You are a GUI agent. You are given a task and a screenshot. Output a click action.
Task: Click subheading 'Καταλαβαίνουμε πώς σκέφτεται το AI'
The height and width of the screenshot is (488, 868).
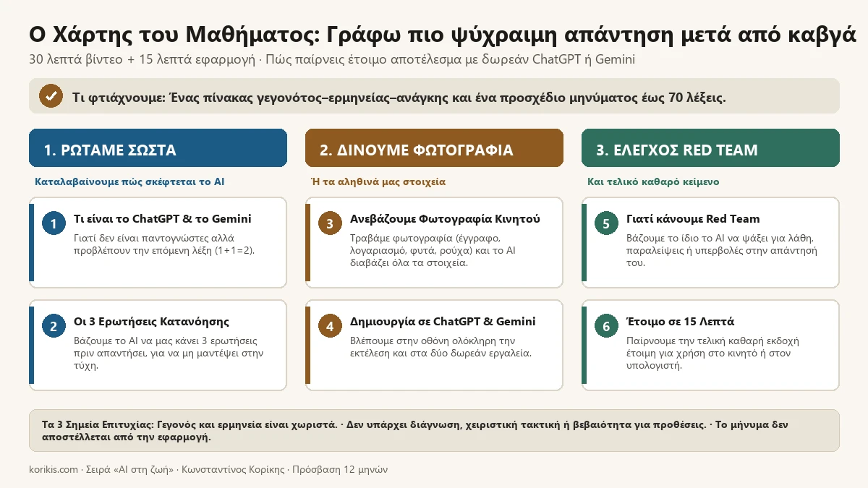point(129,181)
